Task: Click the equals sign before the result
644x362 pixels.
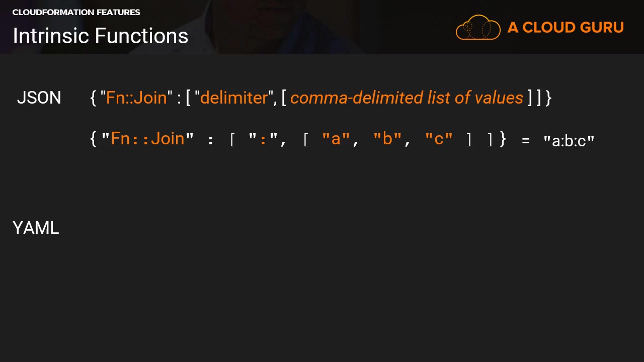Action: 526,141
